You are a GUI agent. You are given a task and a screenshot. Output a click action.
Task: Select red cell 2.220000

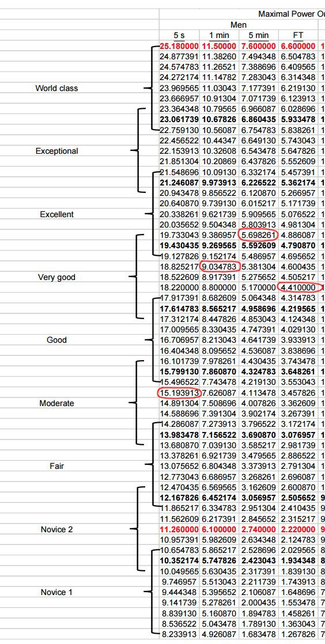(x=298, y=529)
